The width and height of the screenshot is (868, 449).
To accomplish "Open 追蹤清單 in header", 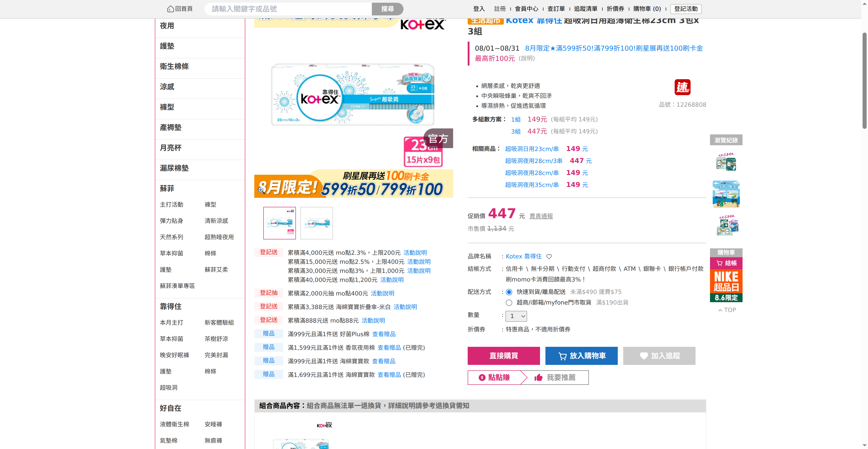I will pyautogui.click(x=586, y=9).
